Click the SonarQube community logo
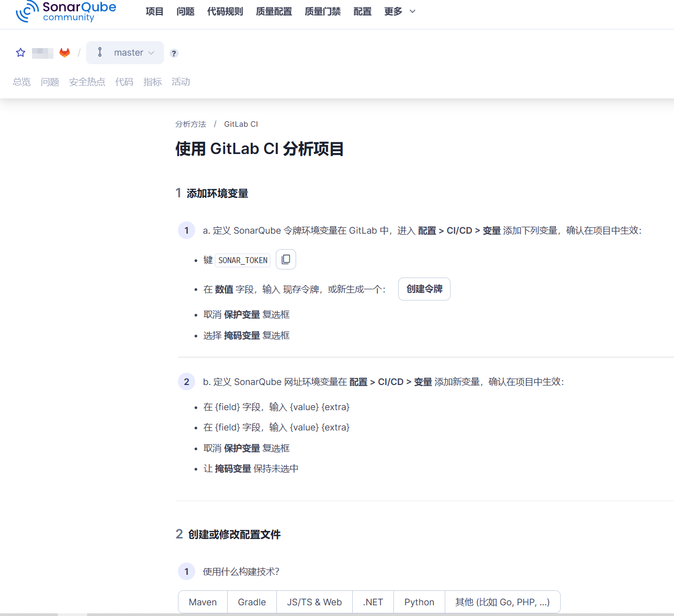The width and height of the screenshot is (674, 616). point(66,11)
